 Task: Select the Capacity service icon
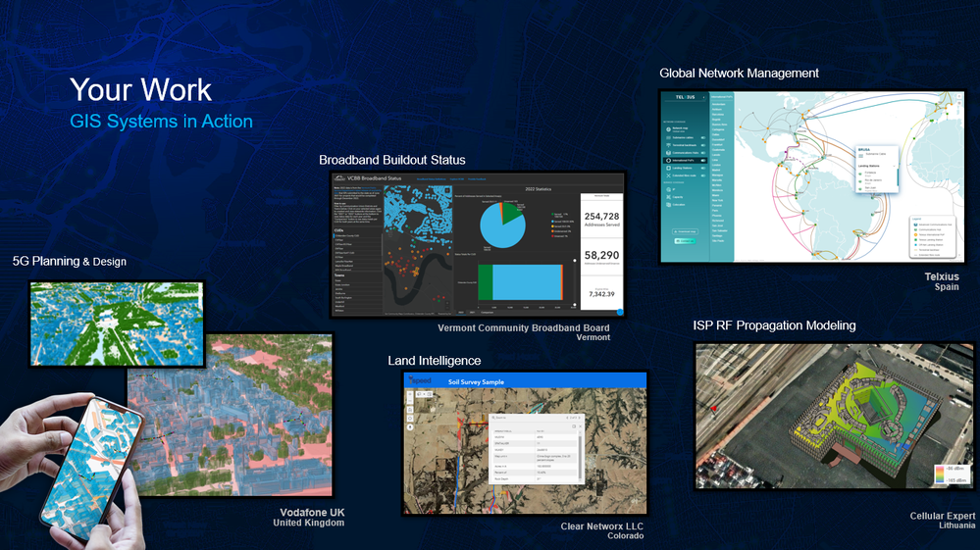coord(668,197)
